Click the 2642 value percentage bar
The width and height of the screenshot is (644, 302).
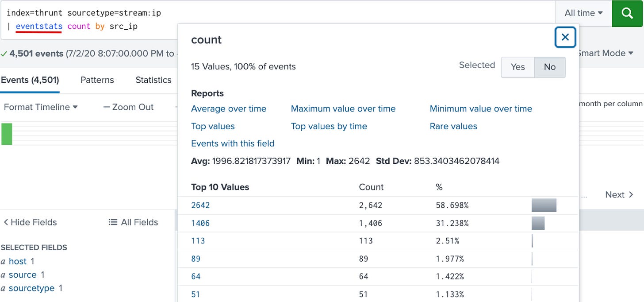[544, 205]
